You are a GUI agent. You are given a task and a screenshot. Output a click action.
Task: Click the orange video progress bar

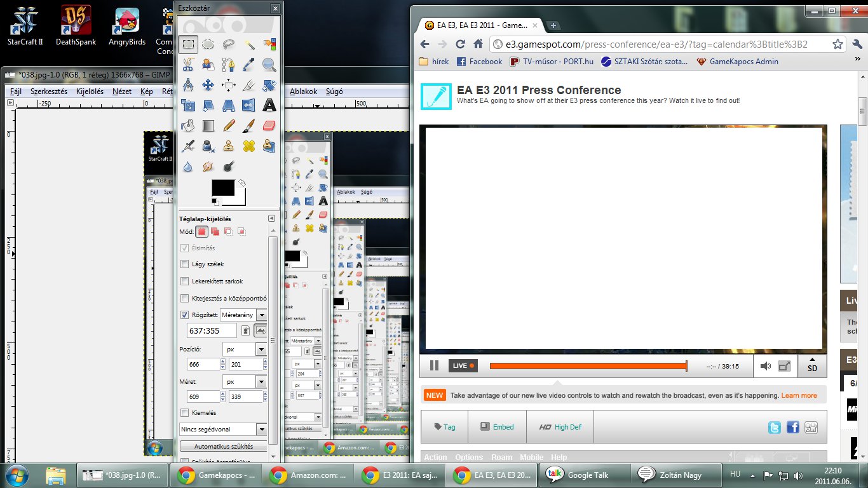click(588, 366)
